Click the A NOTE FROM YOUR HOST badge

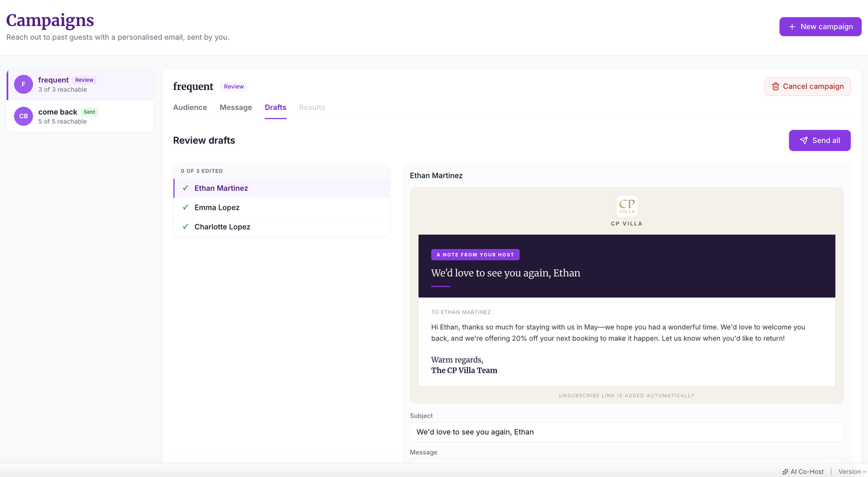coord(475,255)
